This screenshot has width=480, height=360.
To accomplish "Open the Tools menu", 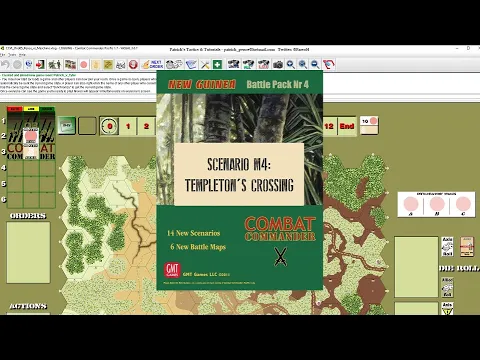I will coord(12,54).
